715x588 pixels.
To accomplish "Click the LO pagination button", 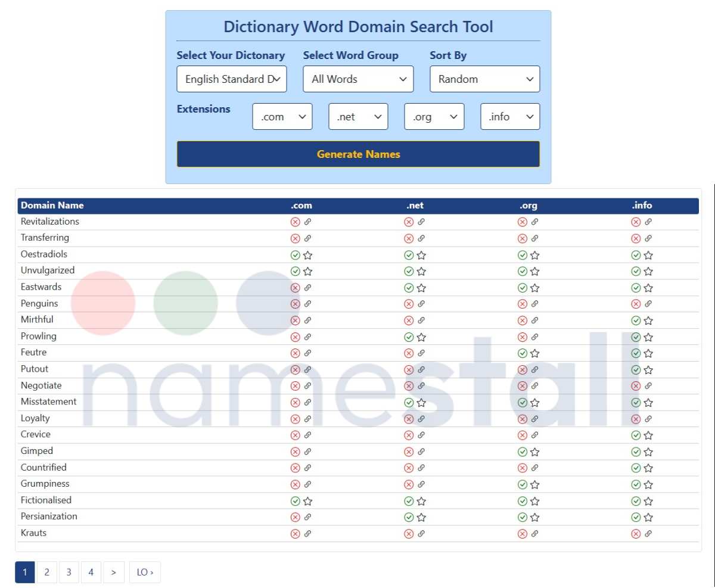I will tap(145, 572).
